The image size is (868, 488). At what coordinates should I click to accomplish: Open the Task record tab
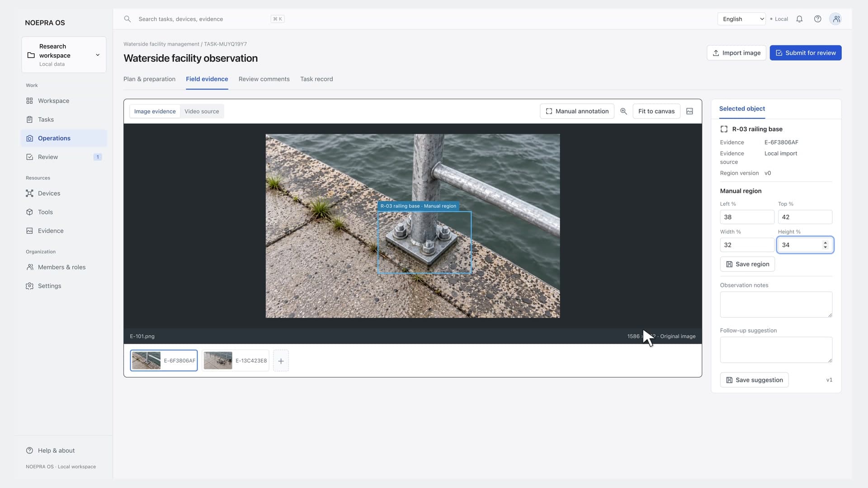point(316,79)
